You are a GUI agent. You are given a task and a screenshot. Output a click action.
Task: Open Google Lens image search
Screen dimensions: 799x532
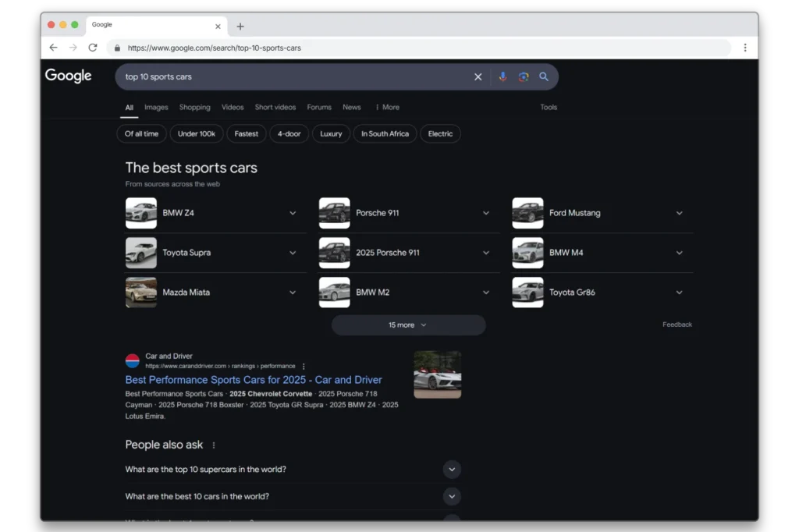(524, 76)
